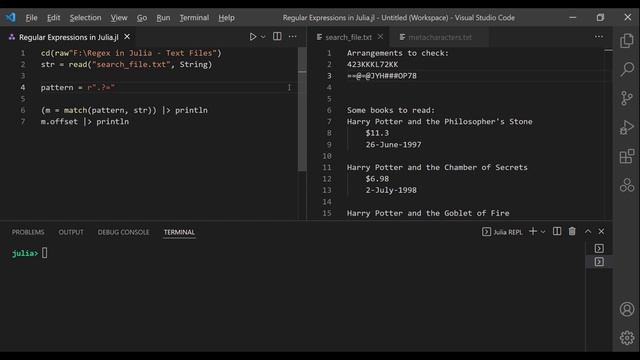Close the Regular Expressions in Julia.jl tab
Image resolution: width=640 pixels, height=360 pixels.
click(127, 37)
